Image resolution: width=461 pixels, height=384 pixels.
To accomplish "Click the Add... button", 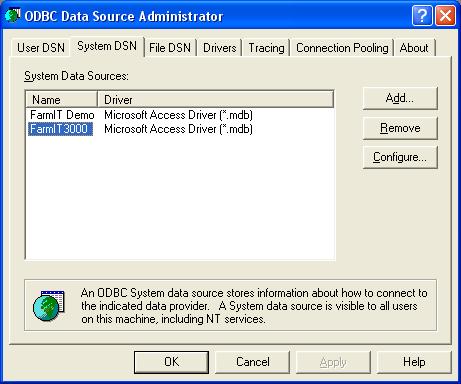I will pos(400,98).
